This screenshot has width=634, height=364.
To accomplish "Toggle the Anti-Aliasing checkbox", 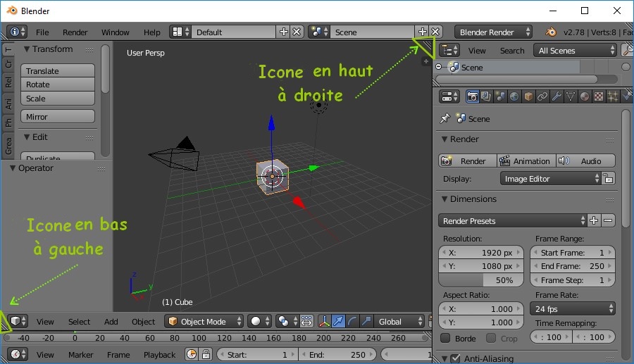I will point(455,358).
